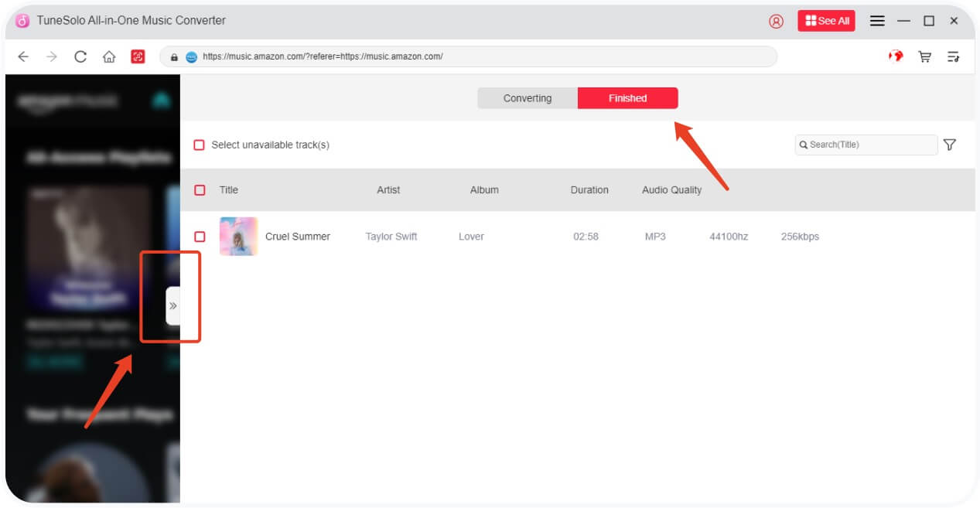980x508 pixels.
Task: Click the lock icon in address bar
Action: pos(174,56)
